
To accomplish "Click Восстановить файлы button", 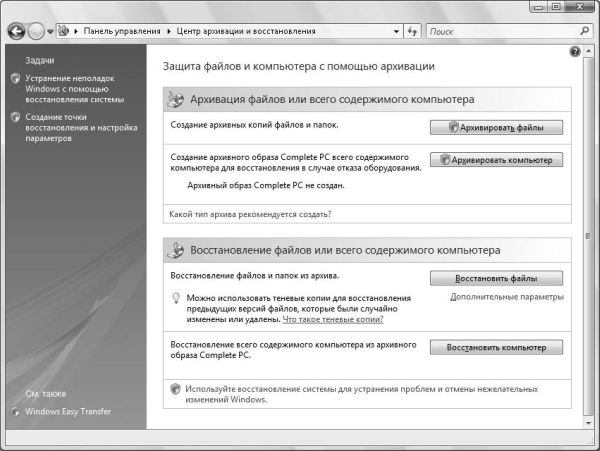I will pyautogui.click(x=496, y=278).
